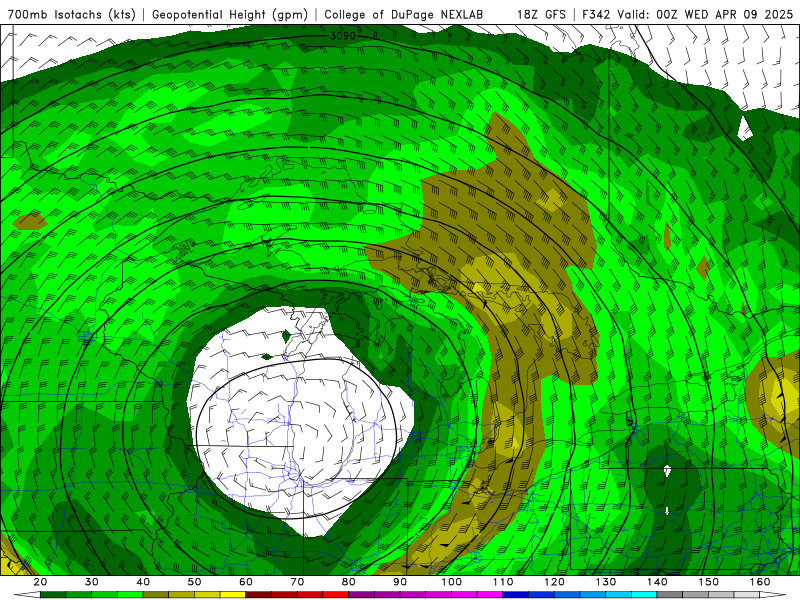Click the legend value '70'

pyautogui.click(x=297, y=582)
